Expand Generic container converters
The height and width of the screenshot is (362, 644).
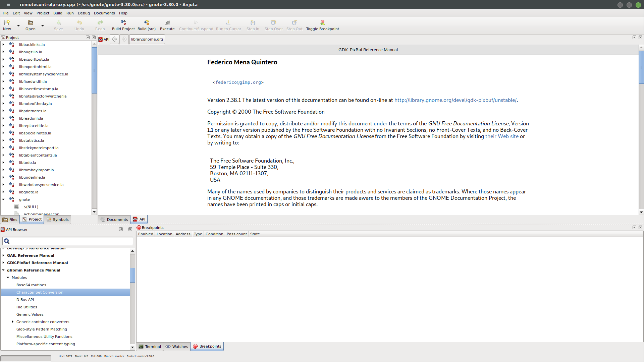13,322
